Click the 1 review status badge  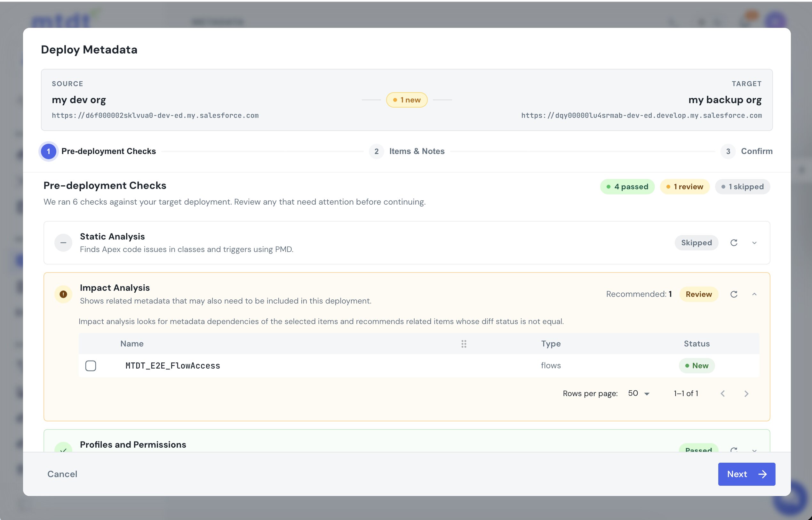tap(684, 187)
